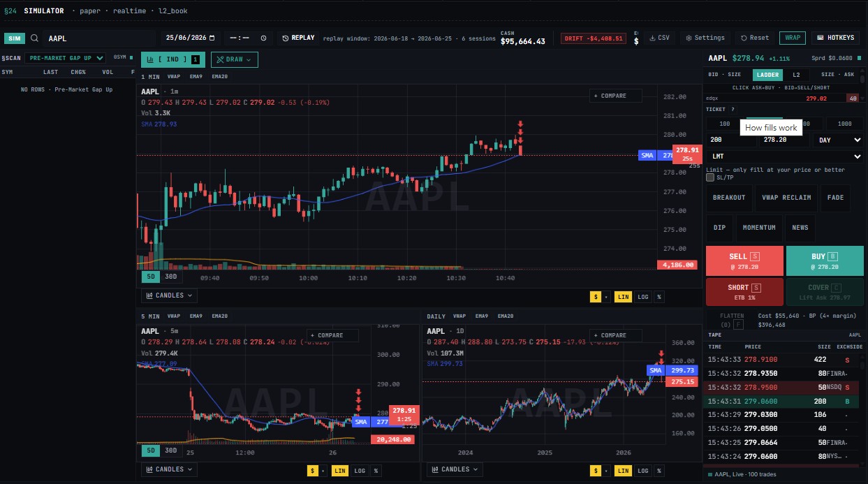Click the price field showing 278.20
Screen dimensions: 868x484
(786, 140)
